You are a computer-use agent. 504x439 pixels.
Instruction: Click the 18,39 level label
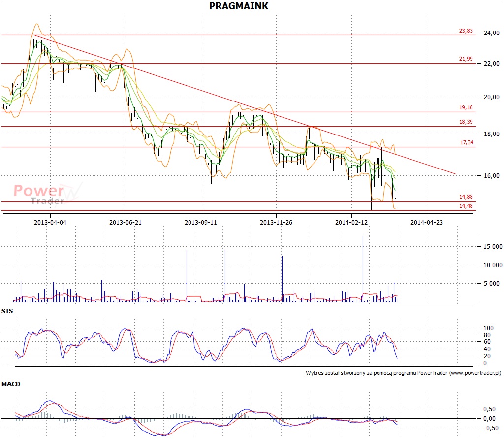click(x=466, y=122)
